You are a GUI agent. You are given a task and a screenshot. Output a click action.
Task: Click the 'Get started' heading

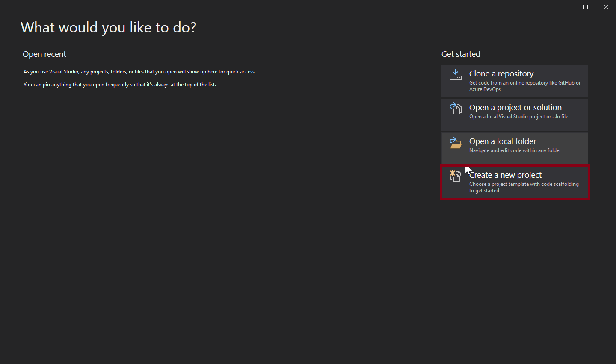[461, 54]
